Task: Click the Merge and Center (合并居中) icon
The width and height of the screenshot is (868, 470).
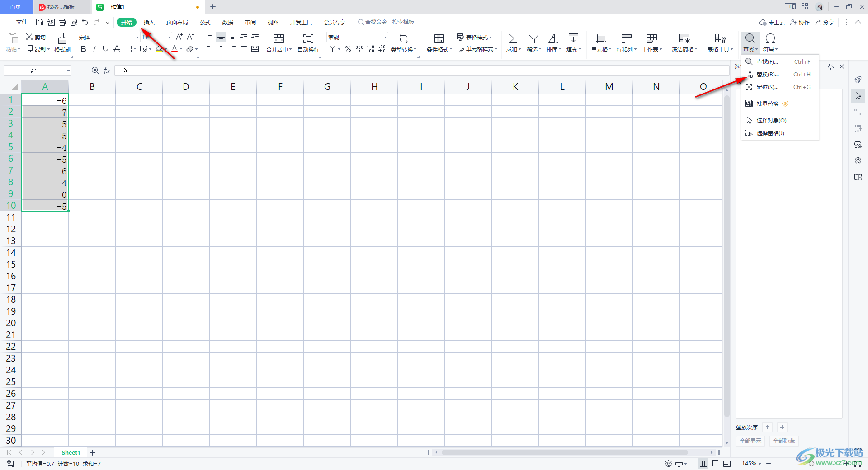Action: (279, 38)
